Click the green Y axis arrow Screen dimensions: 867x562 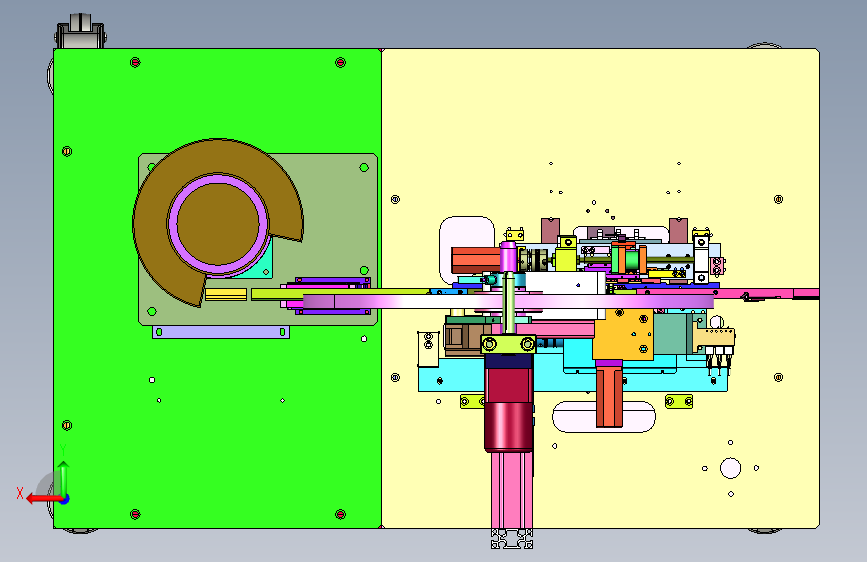pyautogui.click(x=64, y=478)
